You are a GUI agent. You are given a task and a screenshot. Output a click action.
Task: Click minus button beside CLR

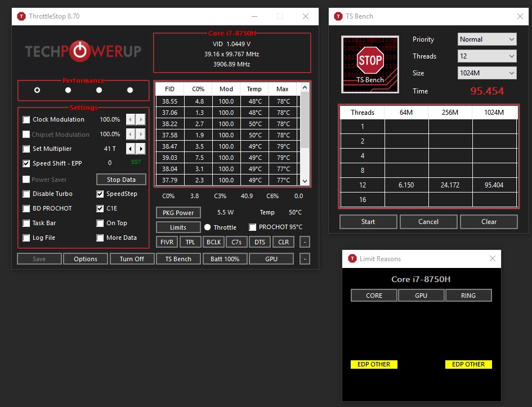(305, 242)
